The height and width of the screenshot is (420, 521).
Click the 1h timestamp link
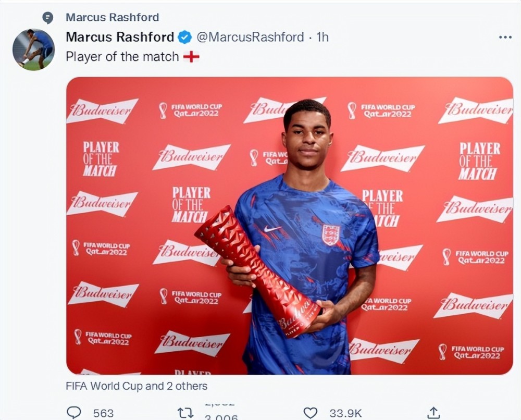[x=322, y=37]
